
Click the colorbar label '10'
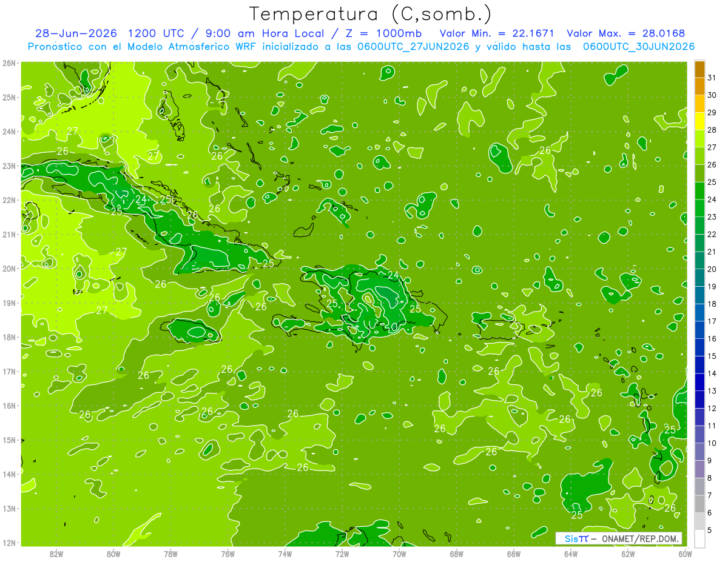[x=712, y=443]
